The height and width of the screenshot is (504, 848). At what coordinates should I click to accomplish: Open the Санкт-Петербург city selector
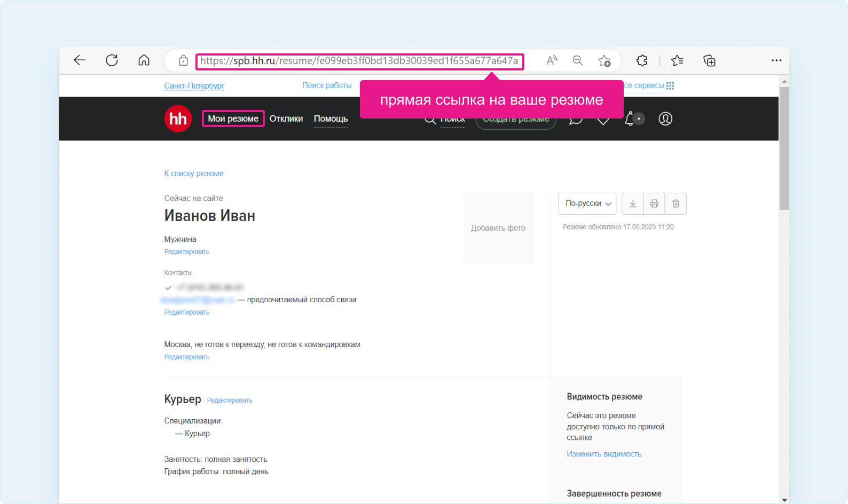(194, 85)
